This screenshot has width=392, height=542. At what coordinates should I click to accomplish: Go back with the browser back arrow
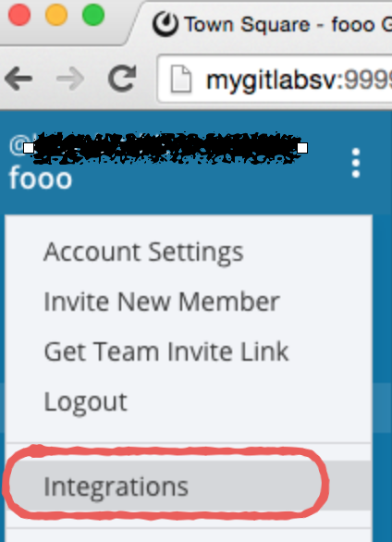click(18, 79)
